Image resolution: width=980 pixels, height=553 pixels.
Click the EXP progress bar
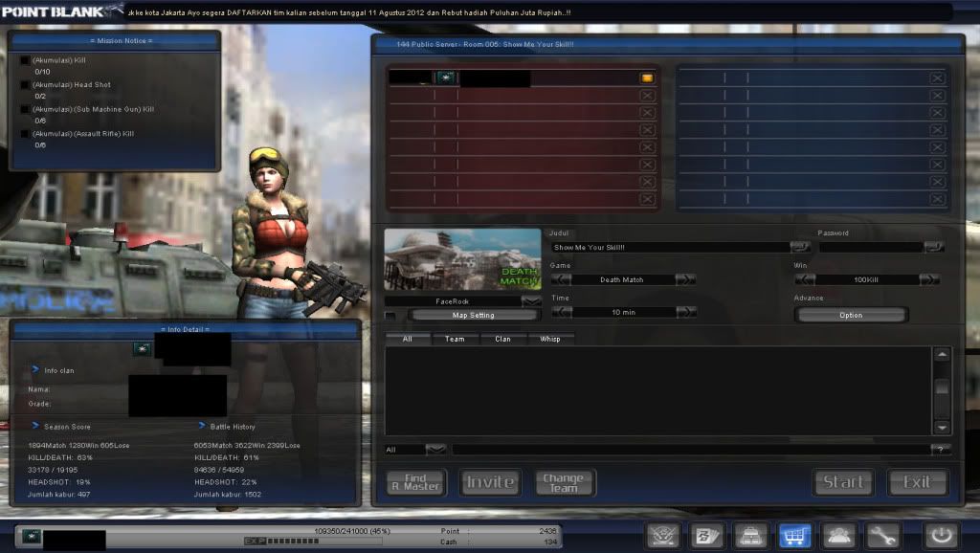(313, 542)
